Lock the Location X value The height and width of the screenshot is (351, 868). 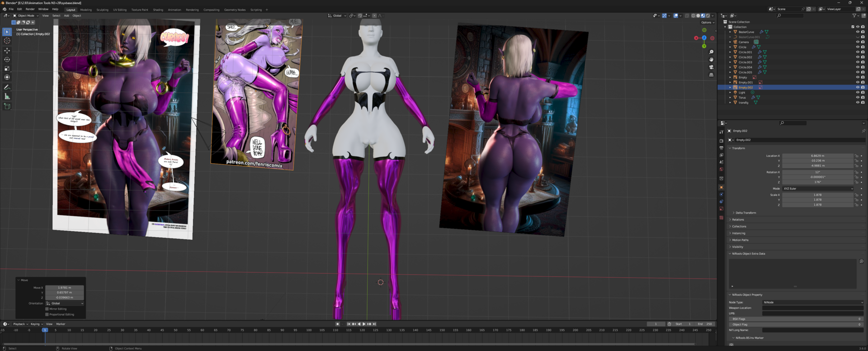(x=856, y=156)
